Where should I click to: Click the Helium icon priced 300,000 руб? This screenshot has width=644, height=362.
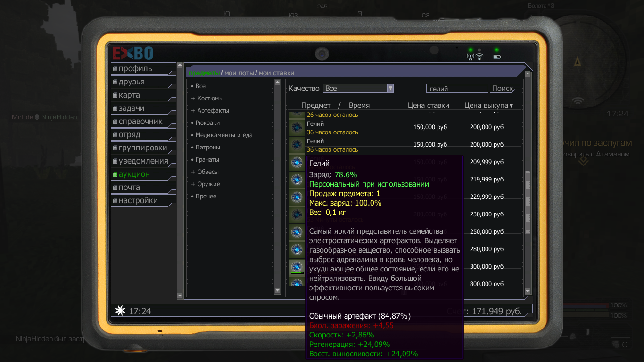(297, 267)
